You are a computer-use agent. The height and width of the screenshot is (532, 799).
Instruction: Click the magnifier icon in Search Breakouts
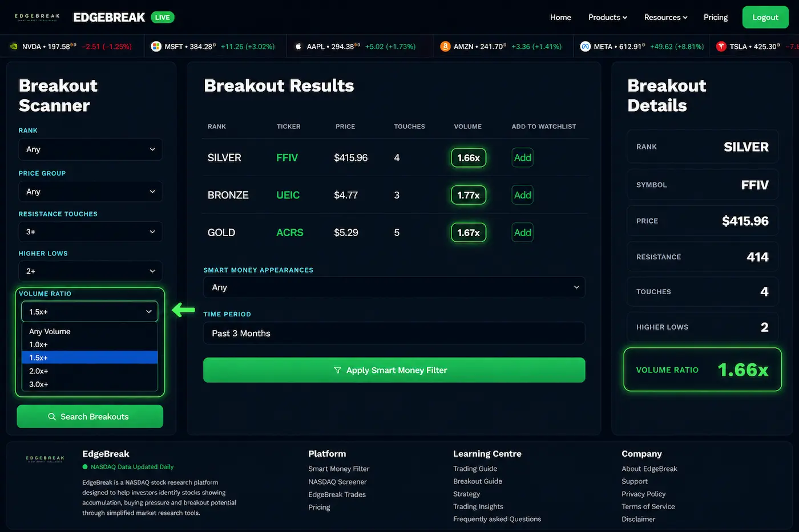coord(52,417)
